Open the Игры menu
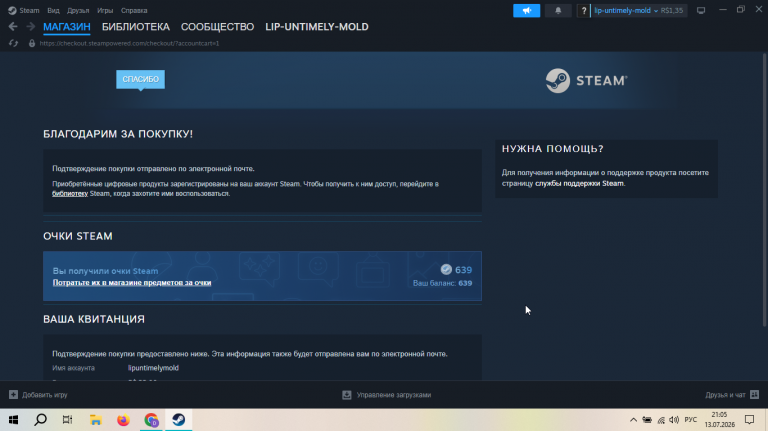768x431 pixels. (x=105, y=10)
